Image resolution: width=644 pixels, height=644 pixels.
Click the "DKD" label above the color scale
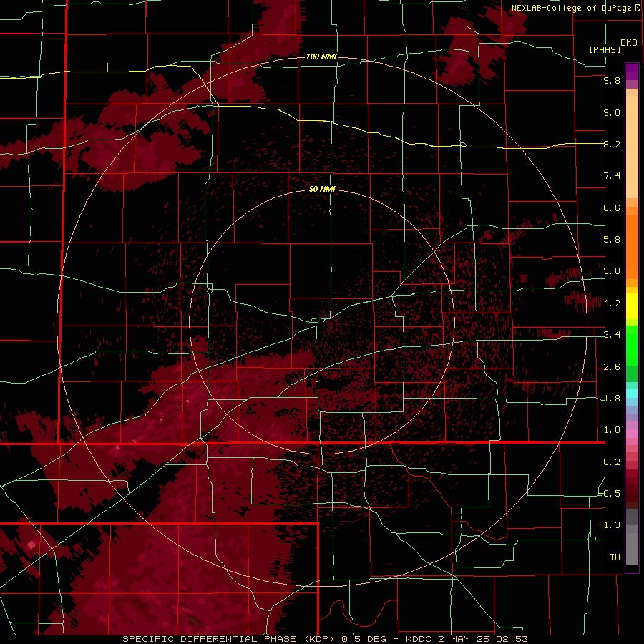pos(629,43)
